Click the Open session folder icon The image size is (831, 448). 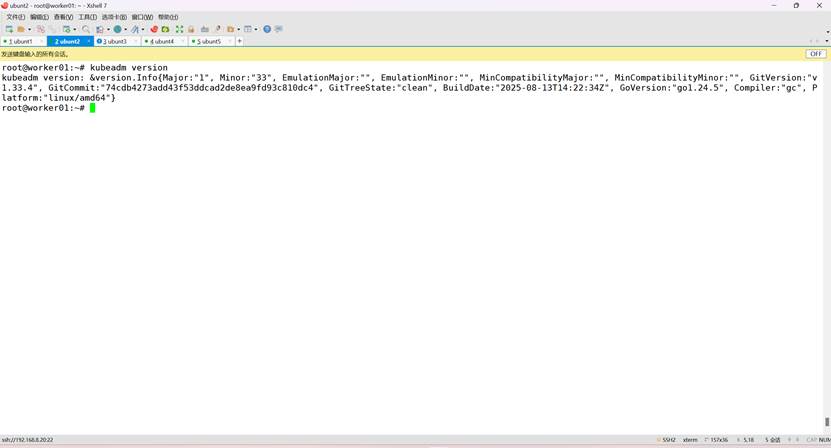coord(21,29)
